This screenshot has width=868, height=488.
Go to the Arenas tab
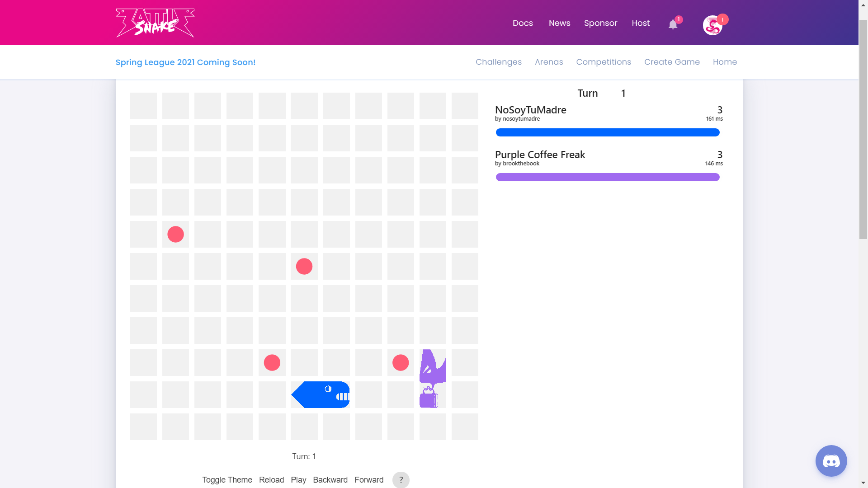pyautogui.click(x=549, y=62)
